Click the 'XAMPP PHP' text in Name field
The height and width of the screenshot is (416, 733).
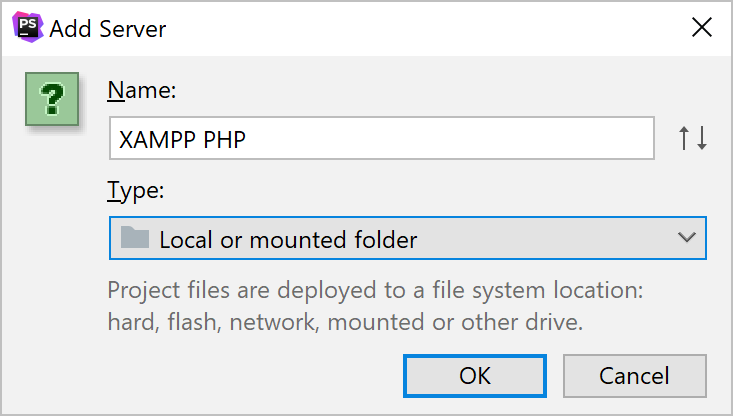coord(183,140)
